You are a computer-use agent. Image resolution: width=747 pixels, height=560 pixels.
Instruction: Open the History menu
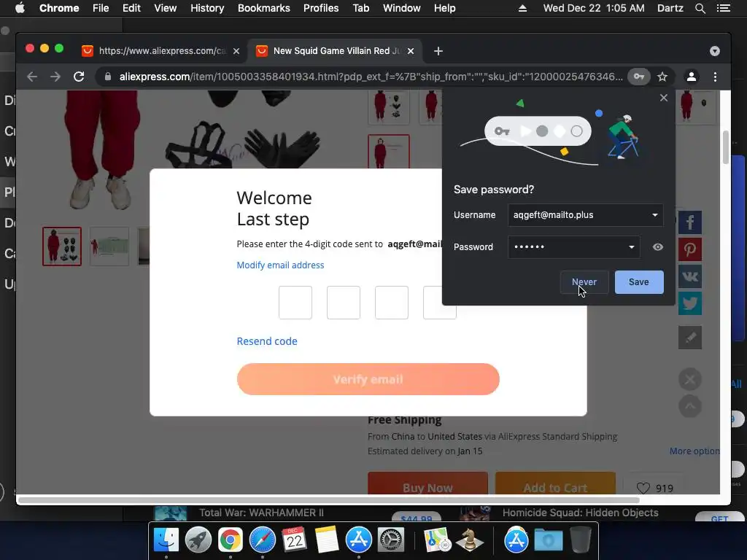coord(207,8)
